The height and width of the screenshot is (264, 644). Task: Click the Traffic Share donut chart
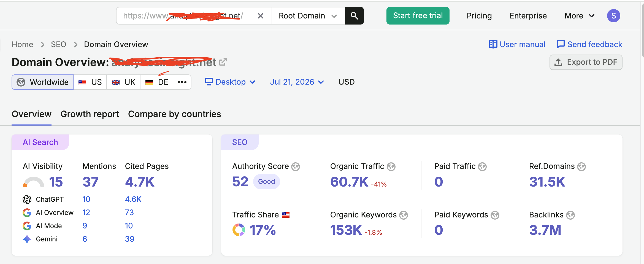pos(239,230)
